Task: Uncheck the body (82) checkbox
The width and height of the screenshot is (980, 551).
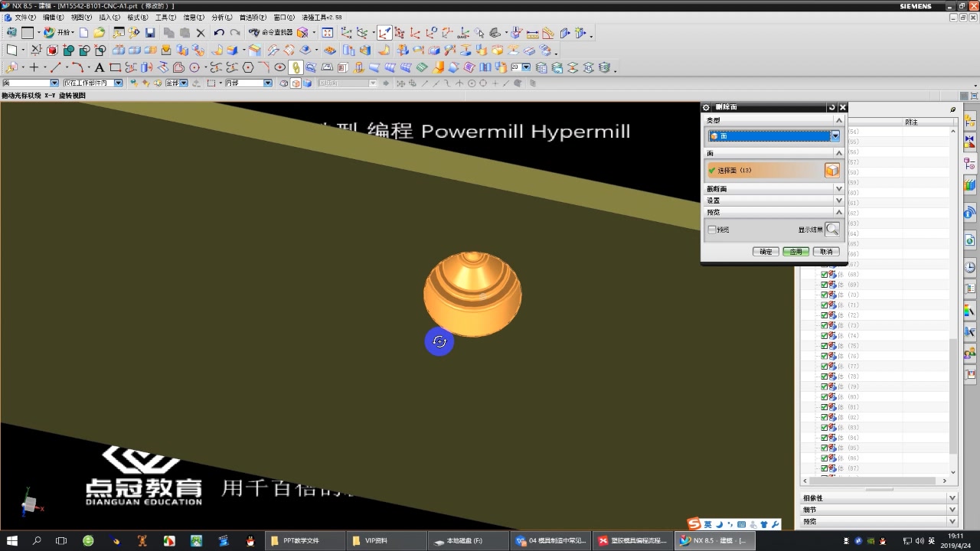Action: tap(825, 417)
